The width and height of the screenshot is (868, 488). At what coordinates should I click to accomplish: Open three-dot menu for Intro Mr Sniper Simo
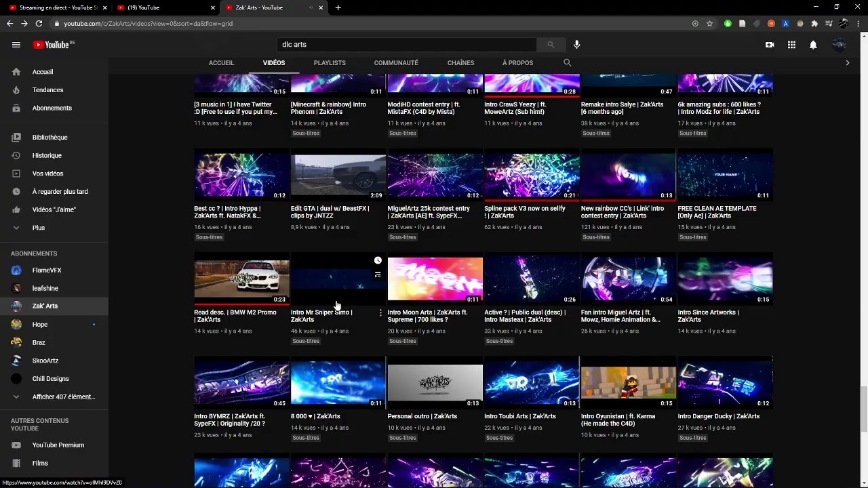(x=380, y=312)
